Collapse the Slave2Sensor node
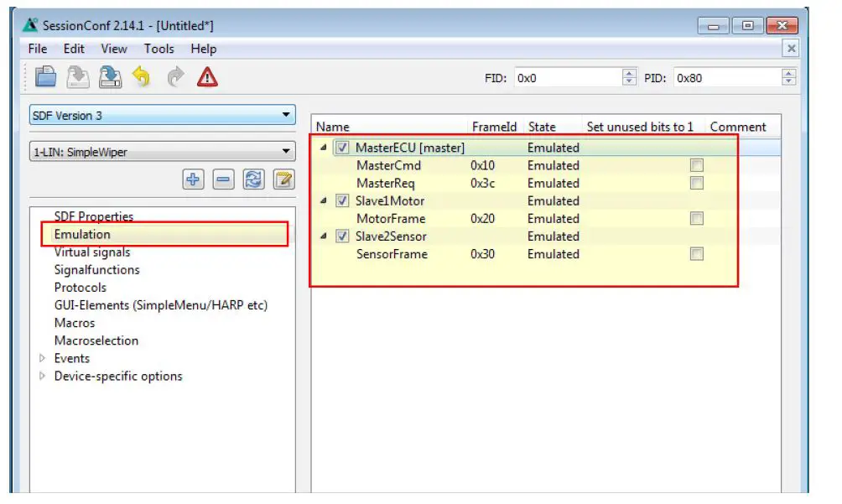 click(x=323, y=236)
